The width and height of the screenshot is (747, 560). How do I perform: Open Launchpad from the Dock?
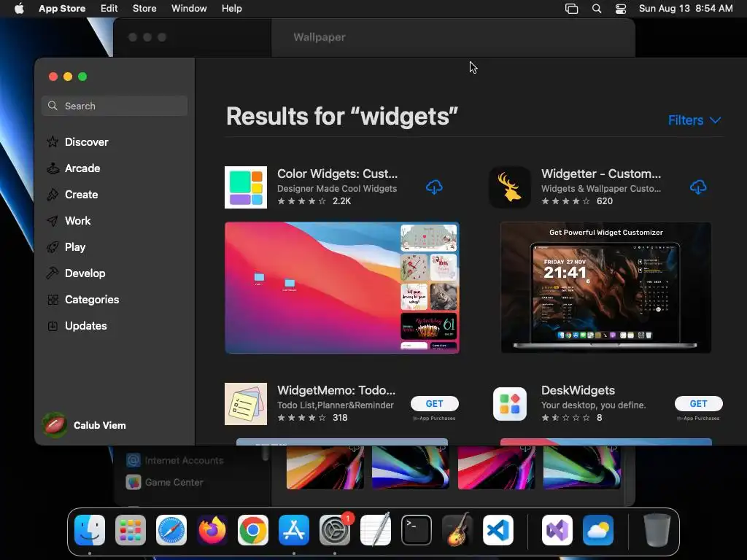click(x=131, y=530)
